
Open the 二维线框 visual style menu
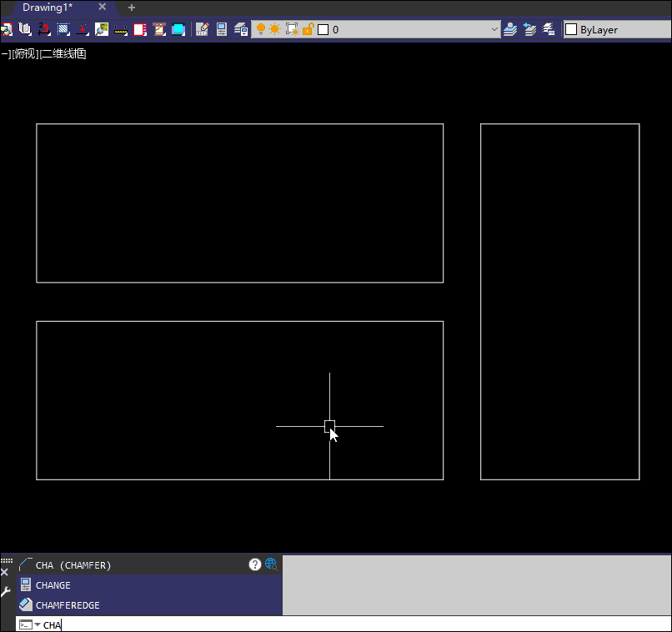[x=63, y=53]
